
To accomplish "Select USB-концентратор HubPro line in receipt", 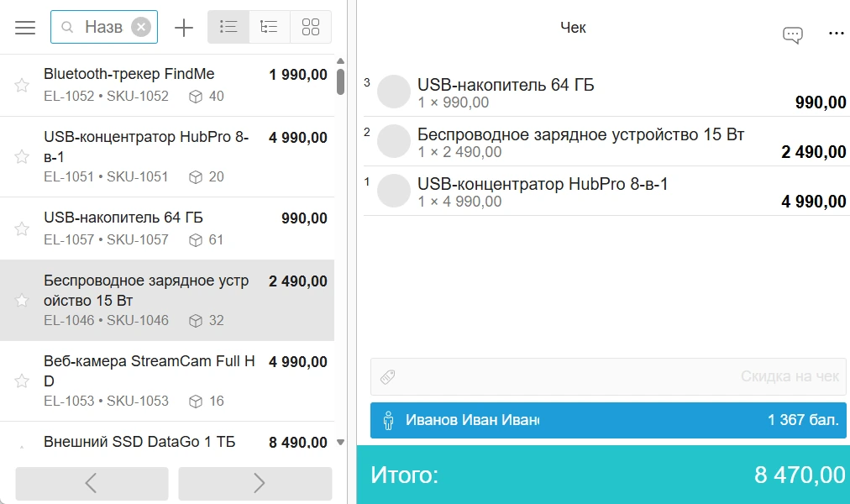I will 606,192.
